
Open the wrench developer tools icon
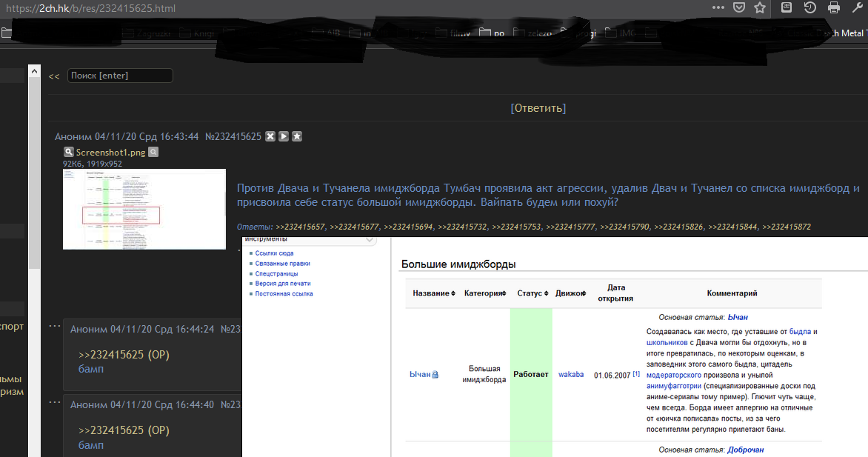point(857,8)
